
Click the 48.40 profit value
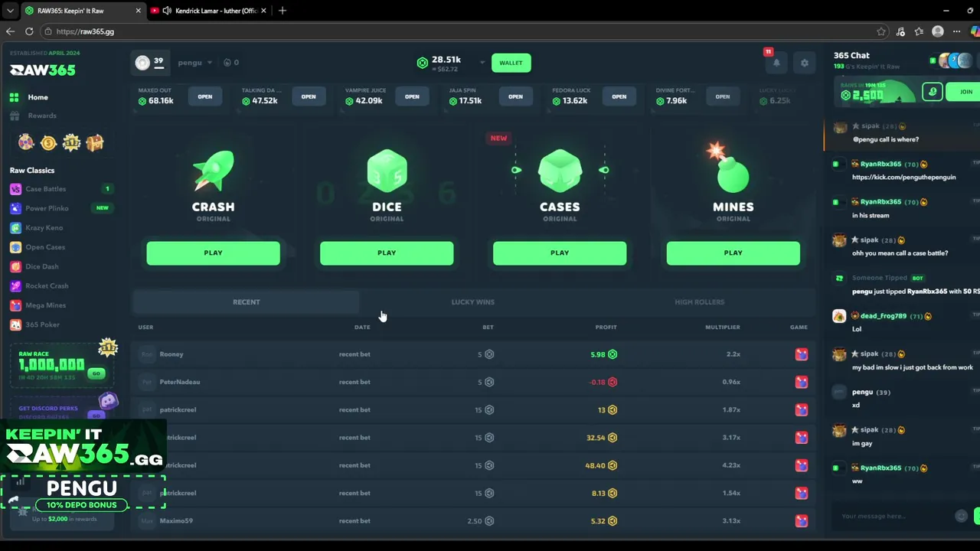click(x=595, y=465)
